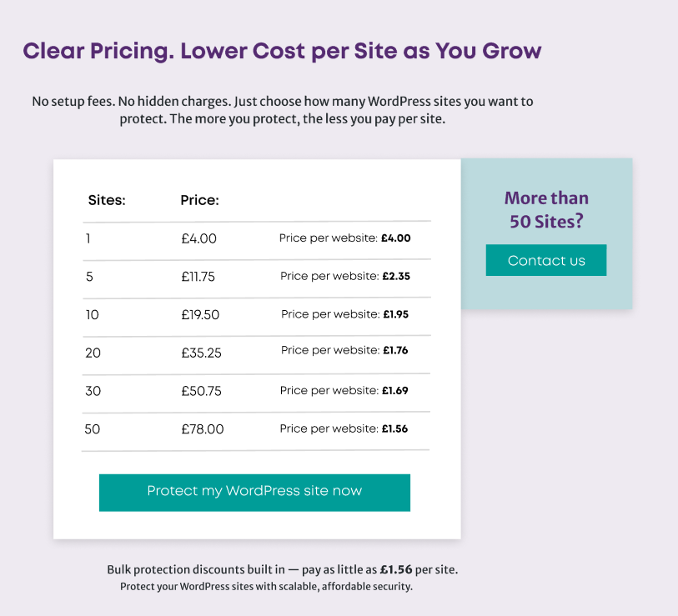Click the £78.00 price for 50 sites
This screenshot has width=678, height=616.
(203, 429)
